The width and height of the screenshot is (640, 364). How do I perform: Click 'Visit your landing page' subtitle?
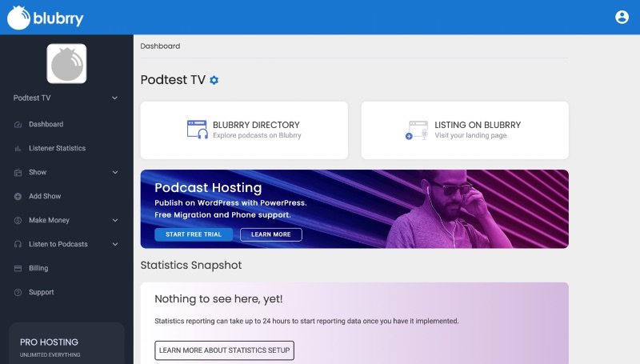pyautogui.click(x=470, y=135)
